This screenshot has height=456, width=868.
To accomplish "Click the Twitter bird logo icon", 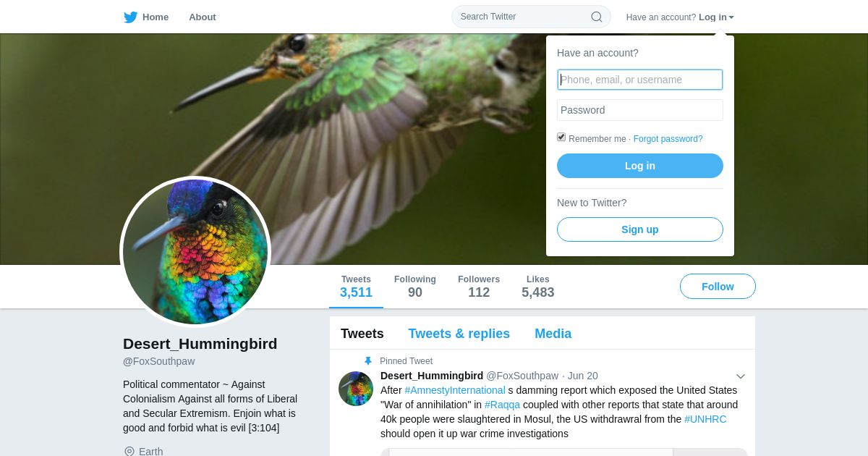I will 130,17.
